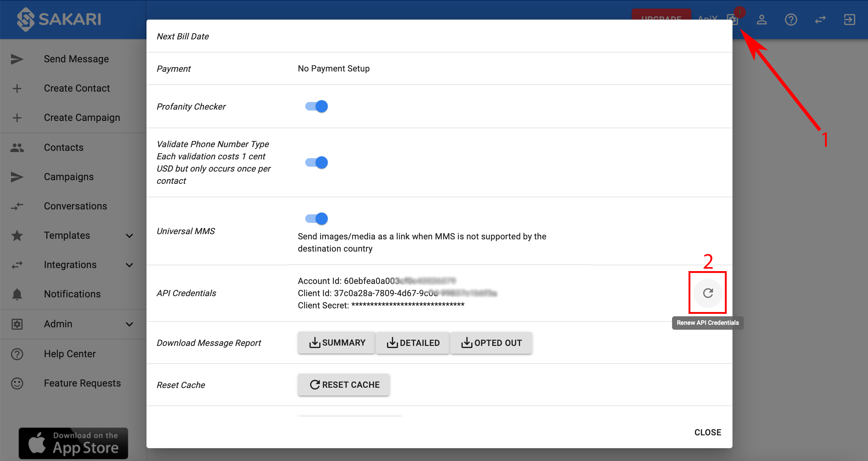Viewport: 868px width, 461px height.
Task: Click the switch accounts arrows icon in header
Action: (x=820, y=19)
